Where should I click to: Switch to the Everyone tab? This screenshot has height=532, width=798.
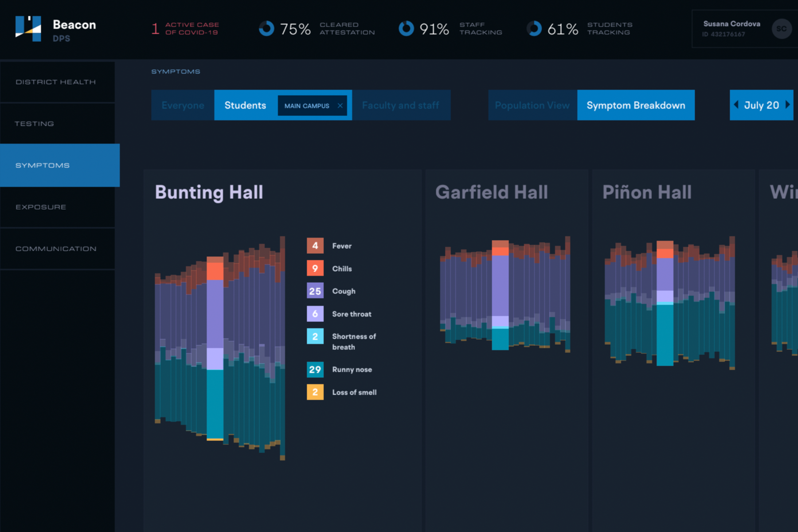pos(183,105)
